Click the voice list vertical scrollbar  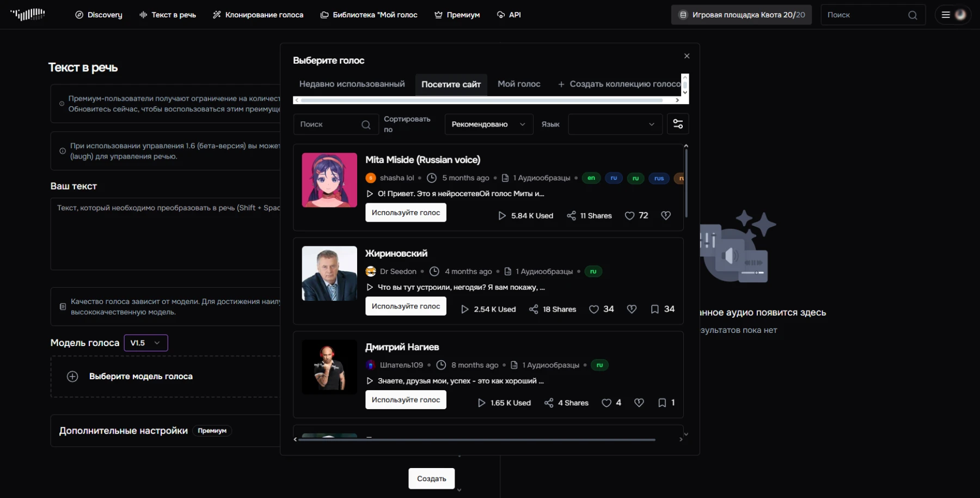(x=686, y=183)
